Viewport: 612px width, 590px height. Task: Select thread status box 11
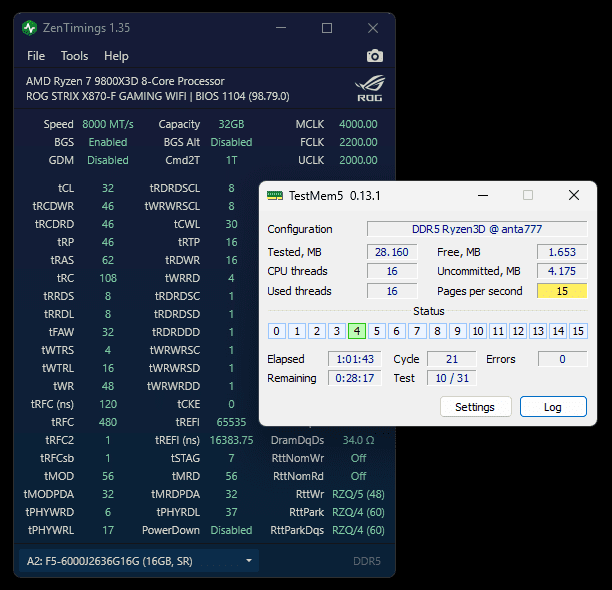click(498, 331)
